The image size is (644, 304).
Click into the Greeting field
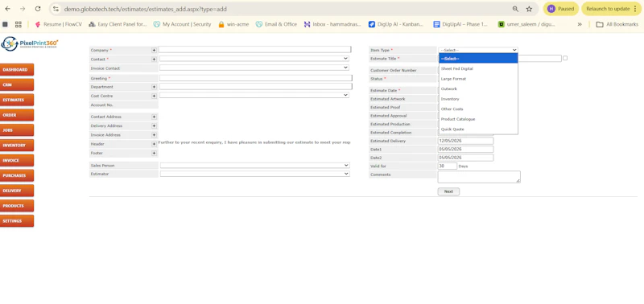tap(256, 78)
